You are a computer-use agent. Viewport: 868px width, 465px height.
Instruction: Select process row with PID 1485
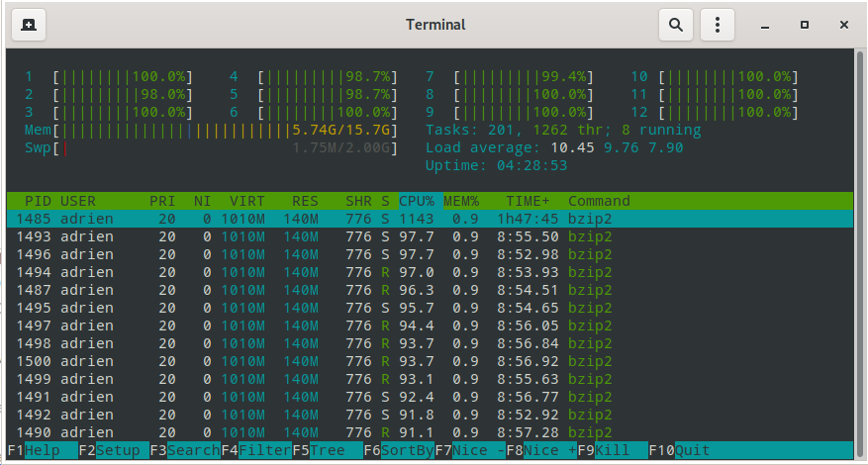click(430, 219)
